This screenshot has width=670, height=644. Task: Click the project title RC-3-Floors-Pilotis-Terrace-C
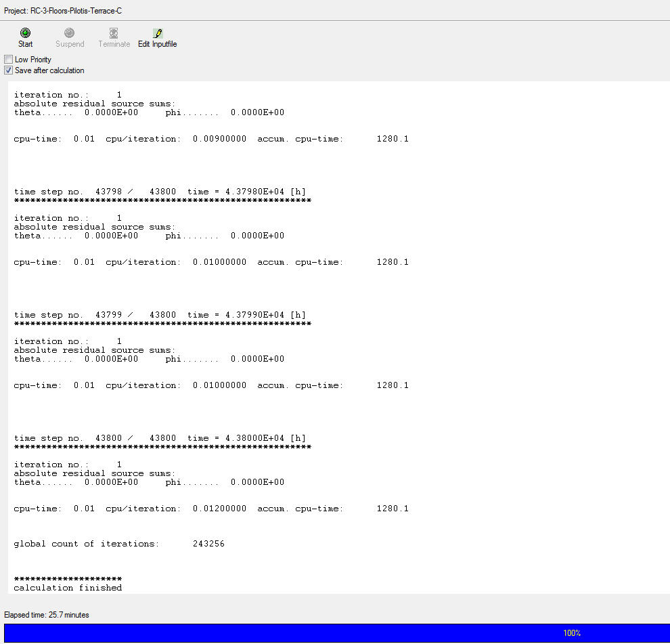point(64,11)
